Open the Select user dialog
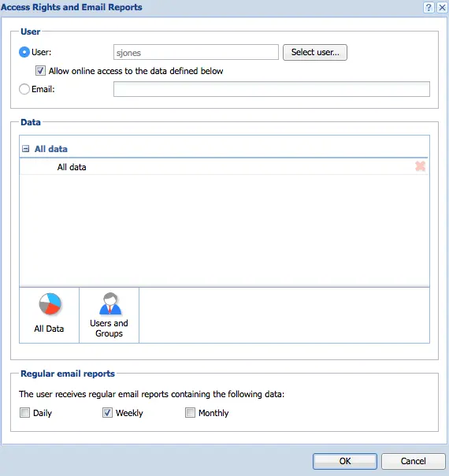Image resolution: width=449 pixels, height=476 pixels. pos(315,52)
